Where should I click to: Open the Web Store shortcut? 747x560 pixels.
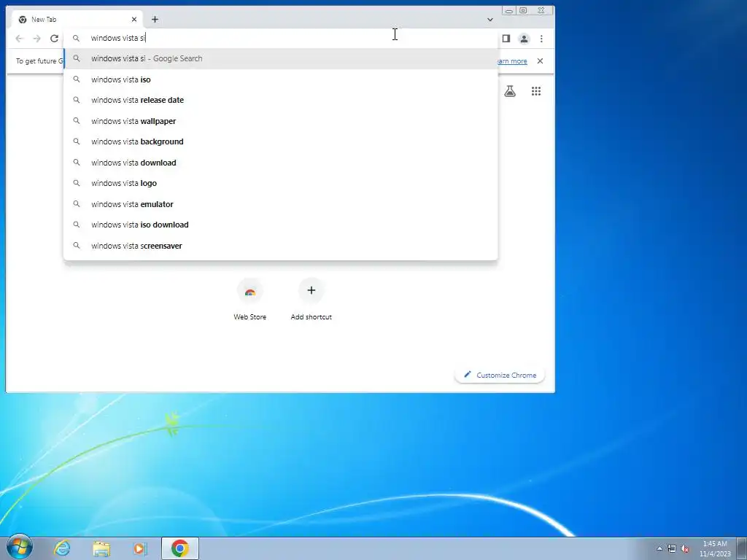[x=249, y=299]
